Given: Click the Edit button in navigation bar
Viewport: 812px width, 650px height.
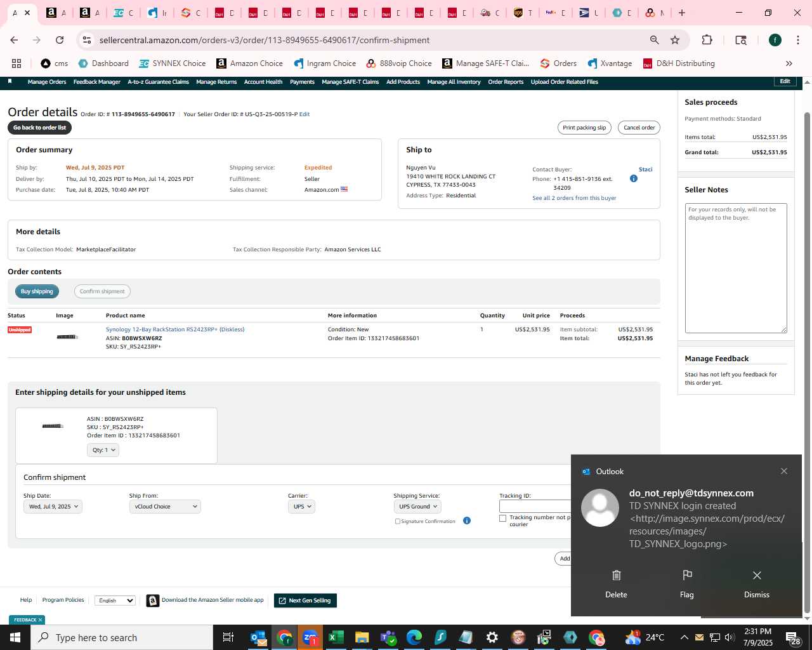Looking at the screenshot, I should (785, 81).
